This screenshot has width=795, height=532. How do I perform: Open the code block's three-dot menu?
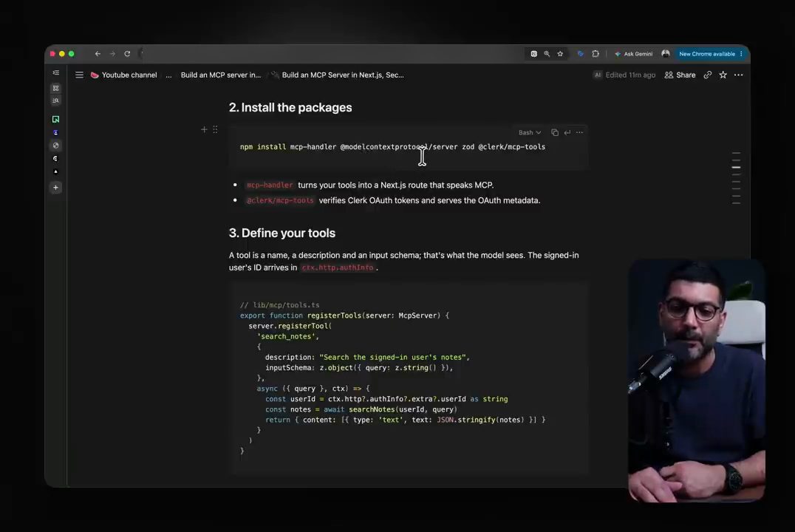coord(579,132)
